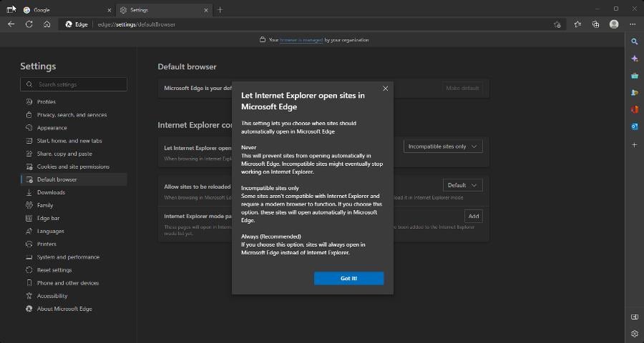This screenshot has width=644, height=343.
Task: Hide the sidebar toggle icon
Action: (635, 317)
